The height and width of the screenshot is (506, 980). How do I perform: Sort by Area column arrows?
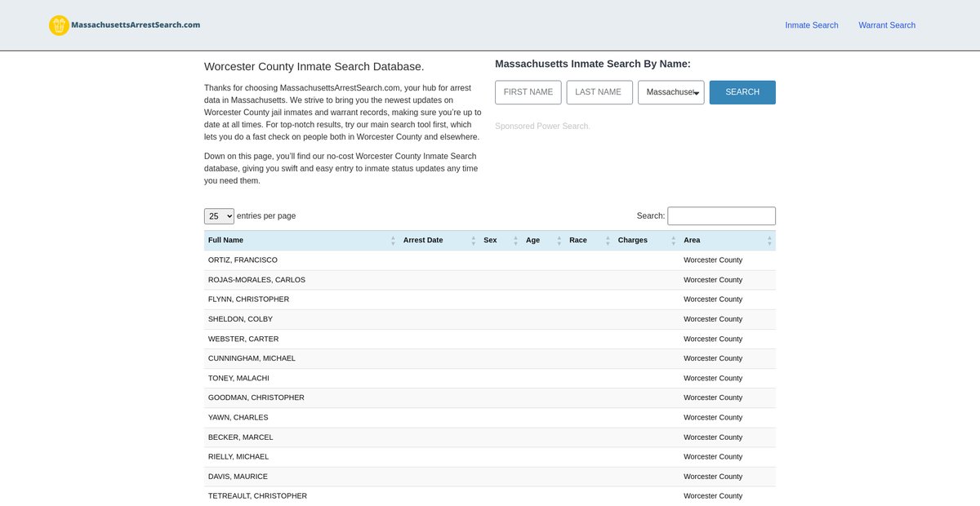tap(769, 241)
